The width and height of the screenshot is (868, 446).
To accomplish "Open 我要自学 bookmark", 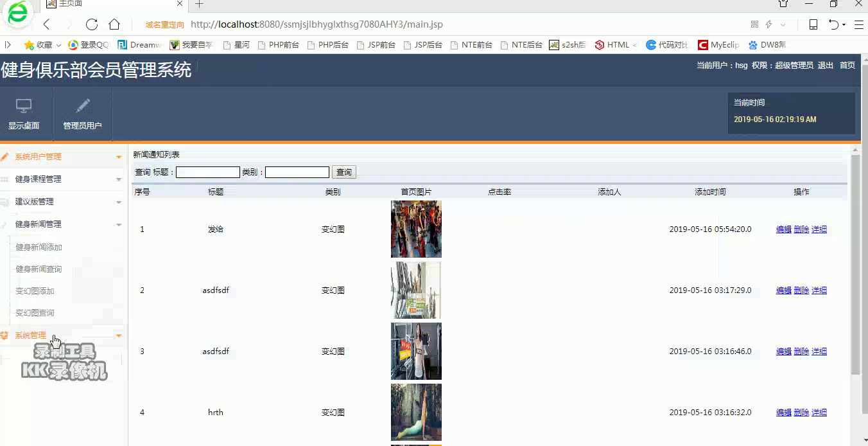I will [x=191, y=45].
